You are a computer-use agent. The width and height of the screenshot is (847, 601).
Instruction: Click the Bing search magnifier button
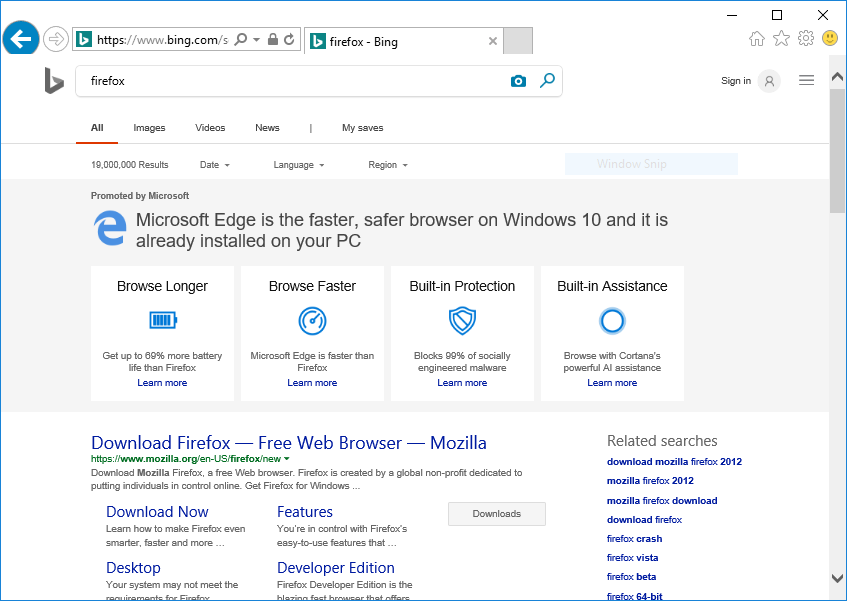(547, 80)
